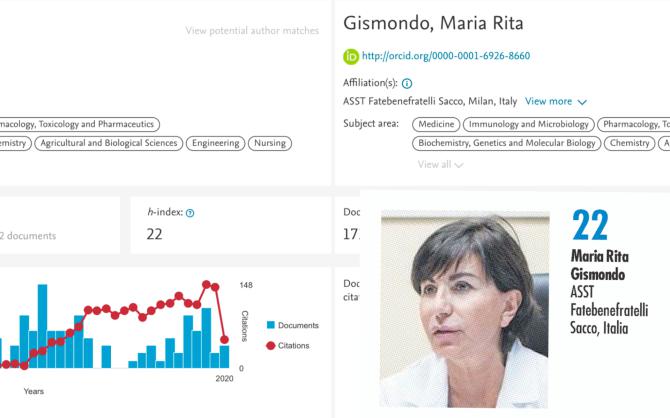Click the Chemistry subject tag
Image resolution: width=670 pixels, height=418 pixels.
coord(629,143)
